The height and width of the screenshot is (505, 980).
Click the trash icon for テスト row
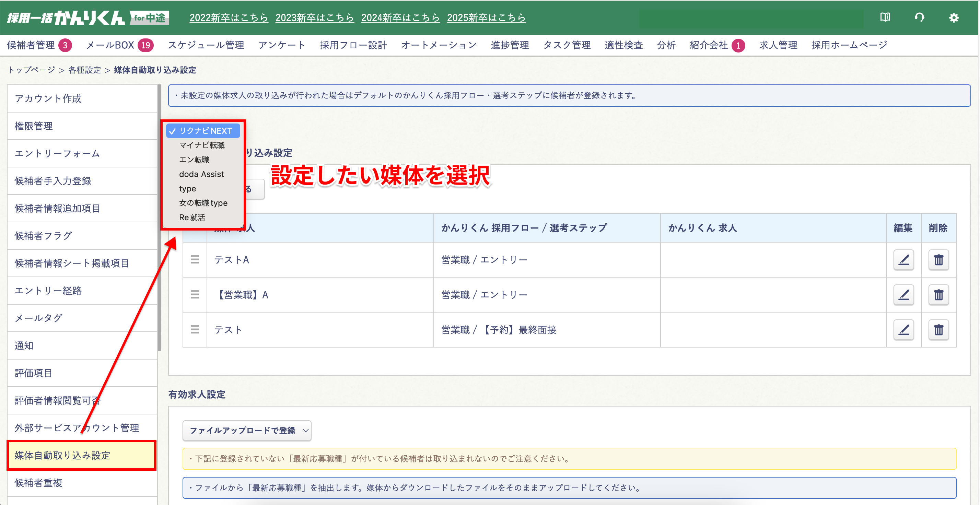938,330
